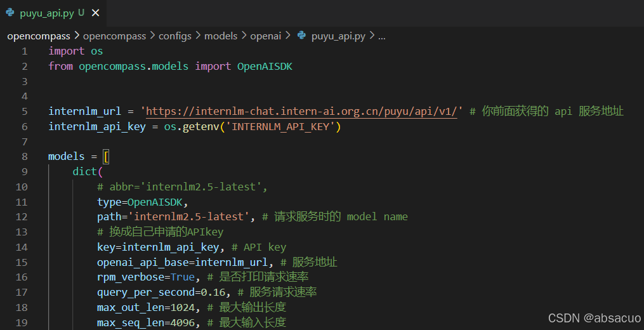Click the APIkey comment on line 13
The width and height of the screenshot is (644, 330).
[160, 232]
